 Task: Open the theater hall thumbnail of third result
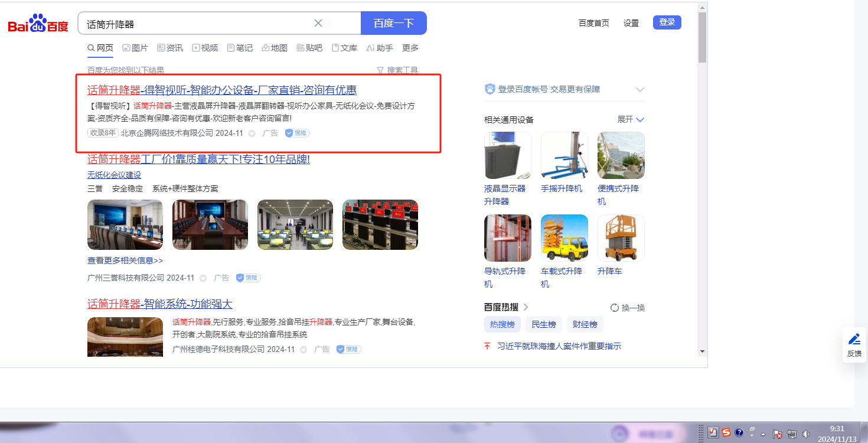[x=125, y=337]
